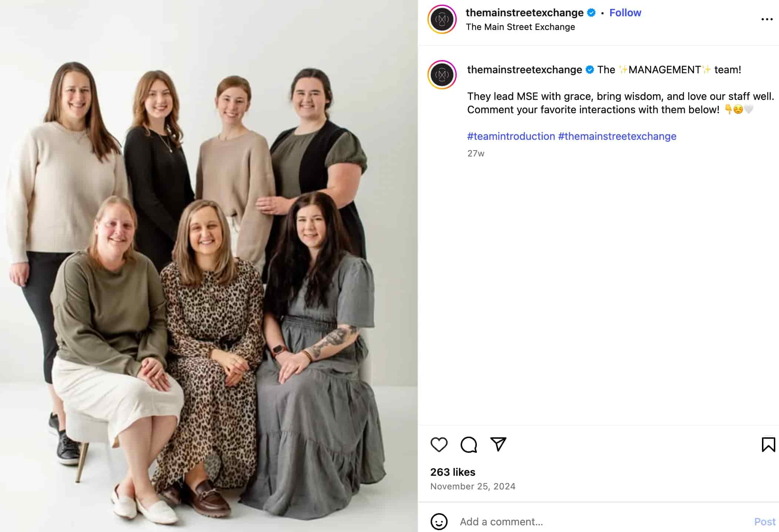Click the verified badge in the caption
Image resolution: width=779 pixels, height=532 pixels.
click(x=590, y=70)
